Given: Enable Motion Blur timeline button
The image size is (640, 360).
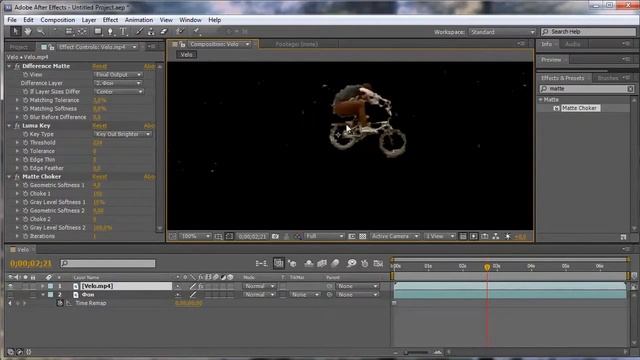Looking at the screenshot, I should click(335, 263).
